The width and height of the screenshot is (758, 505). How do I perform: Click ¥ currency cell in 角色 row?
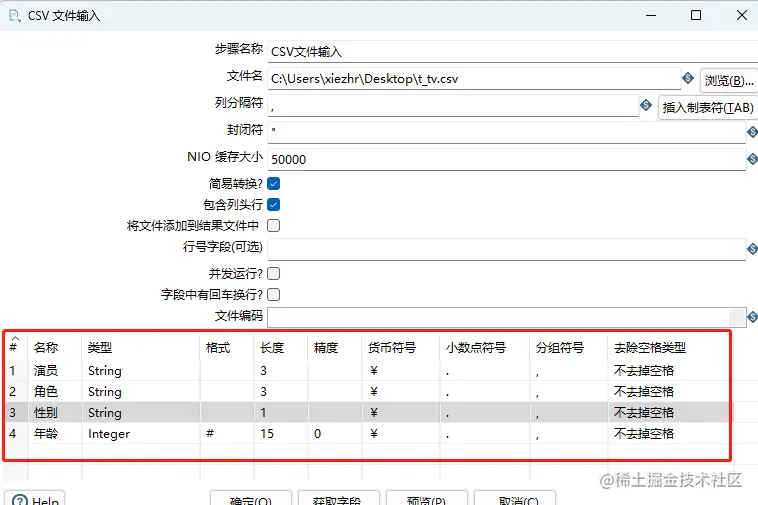401,391
